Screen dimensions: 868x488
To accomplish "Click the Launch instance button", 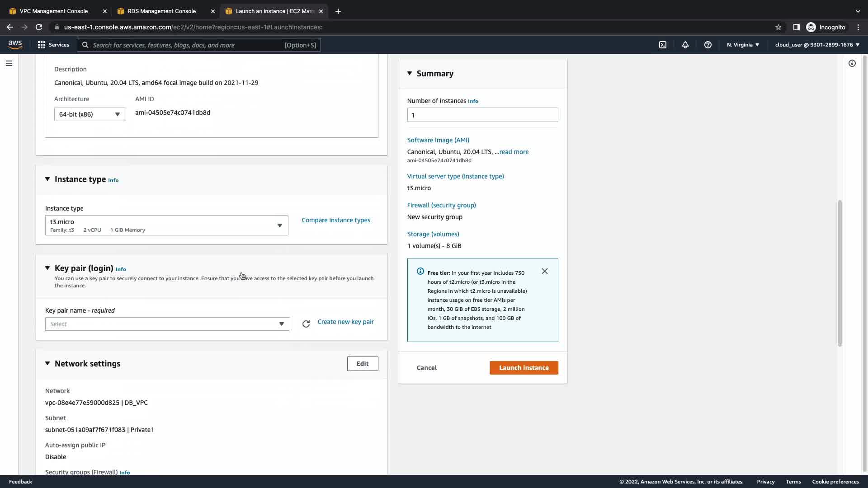I will click(x=524, y=368).
